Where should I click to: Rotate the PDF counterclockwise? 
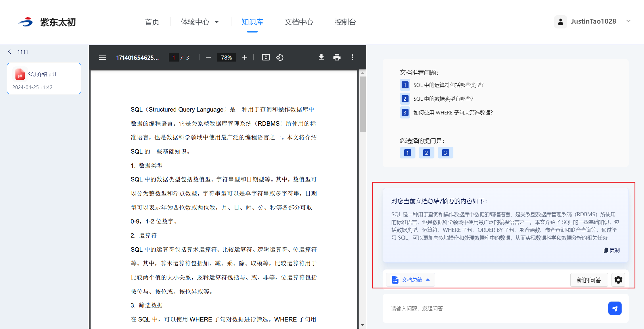(x=280, y=58)
